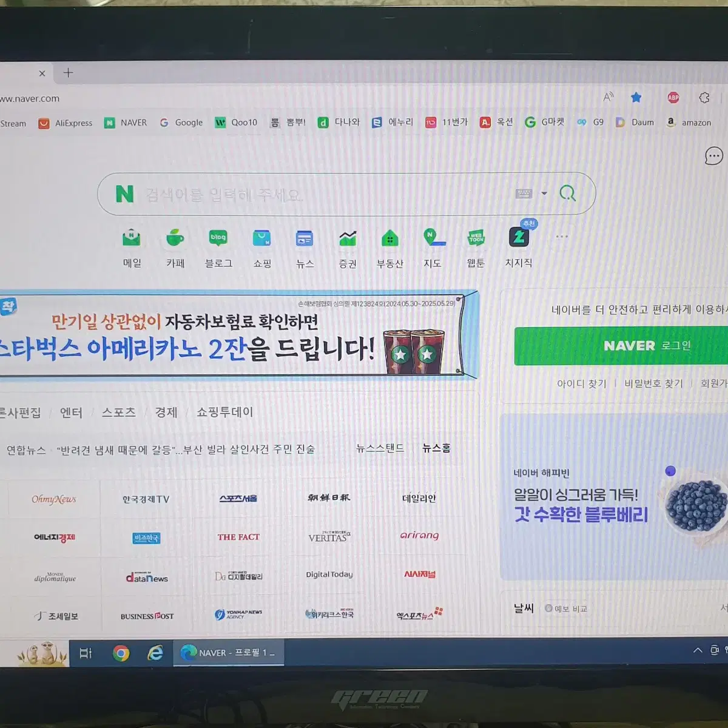Open the 한국경제TV press logo
Viewport: 728px width, 728px height.
click(x=146, y=499)
